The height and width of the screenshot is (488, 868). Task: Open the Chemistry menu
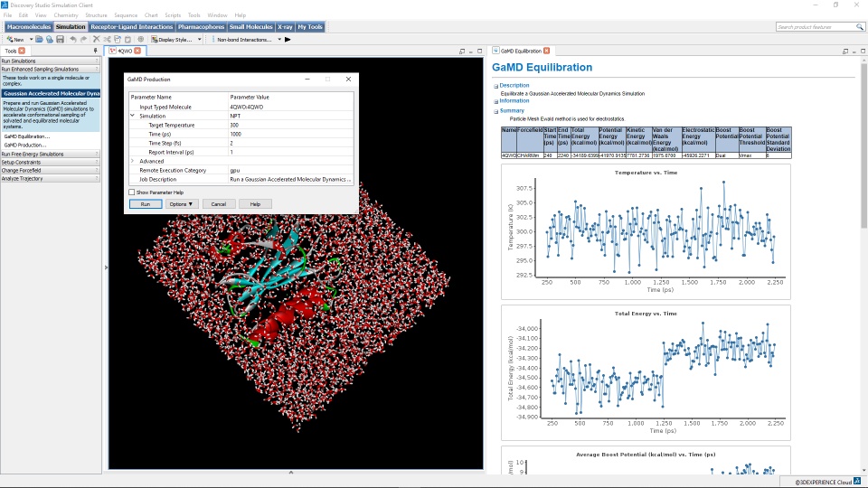coord(66,15)
